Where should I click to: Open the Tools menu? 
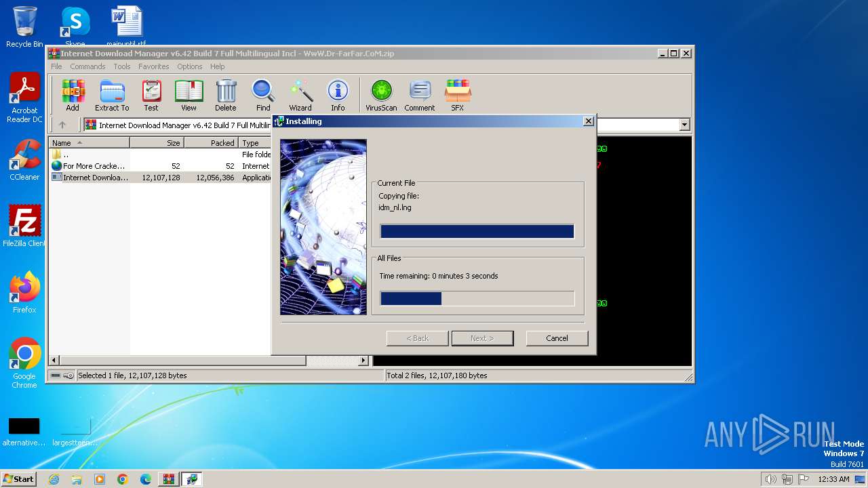(x=122, y=66)
